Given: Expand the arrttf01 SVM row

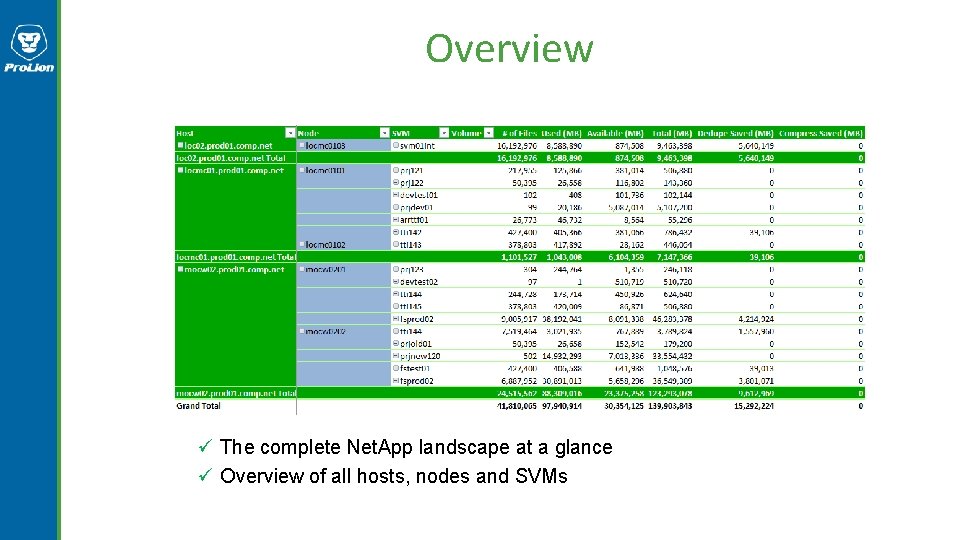Looking at the screenshot, I should click(x=396, y=219).
